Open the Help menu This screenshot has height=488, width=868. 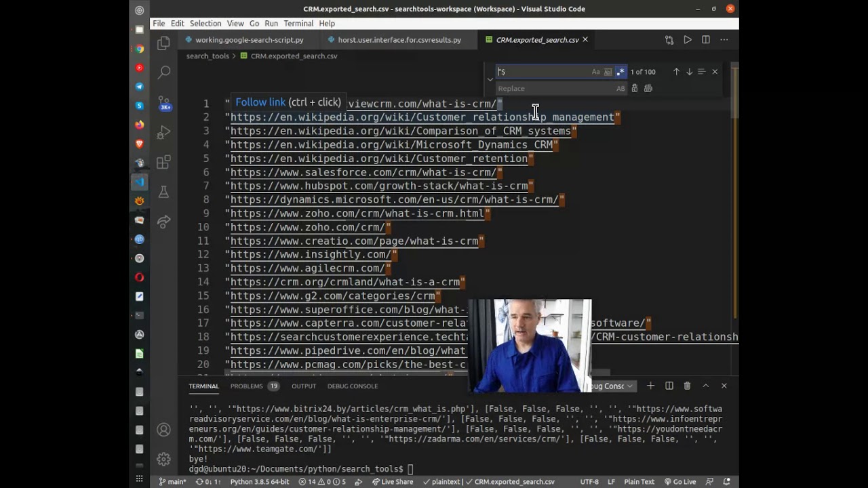(x=327, y=23)
